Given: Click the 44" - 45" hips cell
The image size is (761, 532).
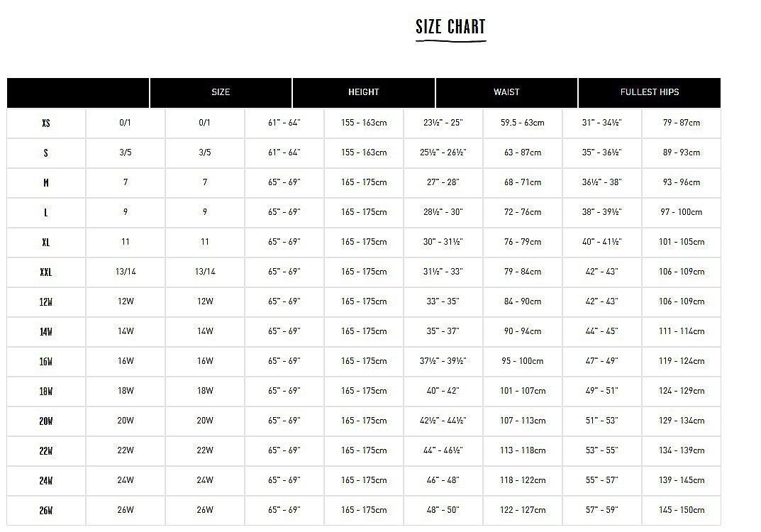Looking at the screenshot, I should (x=602, y=331).
